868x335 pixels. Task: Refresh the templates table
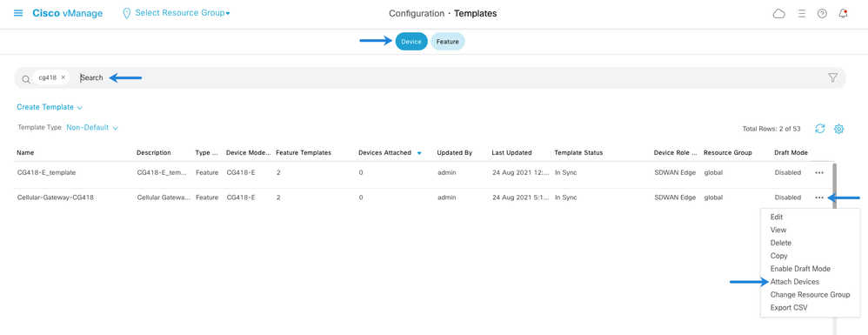click(820, 129)
